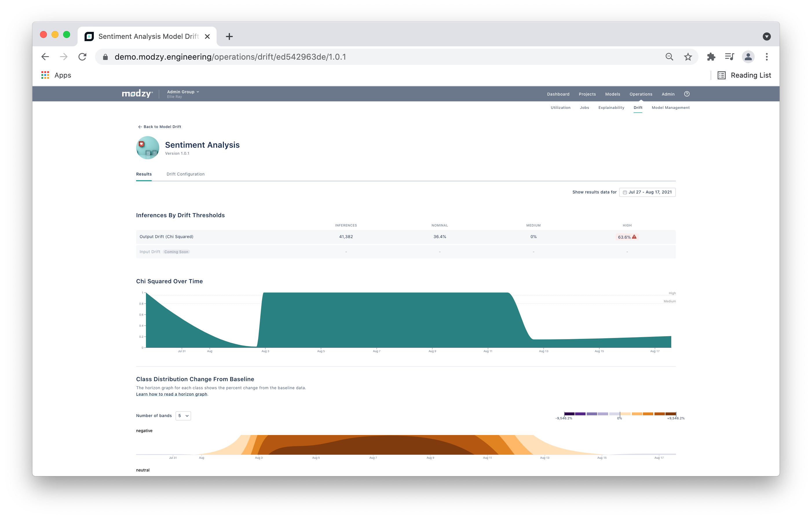Reload the page
The height and width of the screenshot is (519, 812).
[82, 57]
